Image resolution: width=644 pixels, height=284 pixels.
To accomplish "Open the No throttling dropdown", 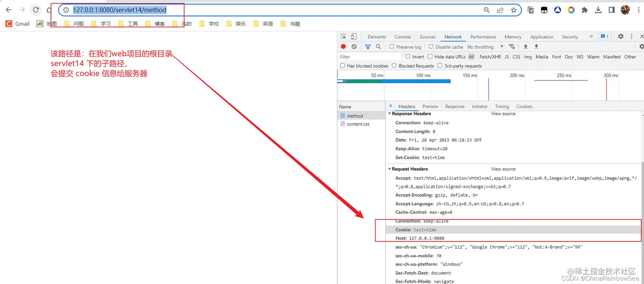I will coord(485,47).
